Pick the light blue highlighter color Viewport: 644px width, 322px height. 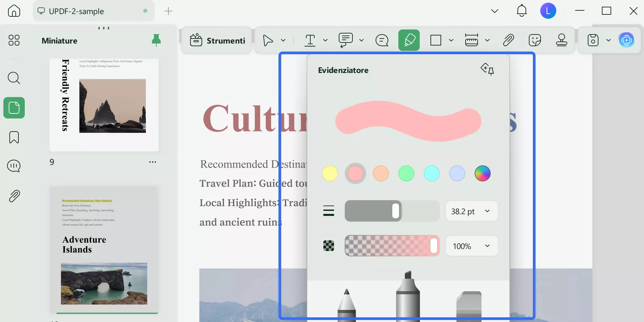pyautogui.click(x=457, y=173)
